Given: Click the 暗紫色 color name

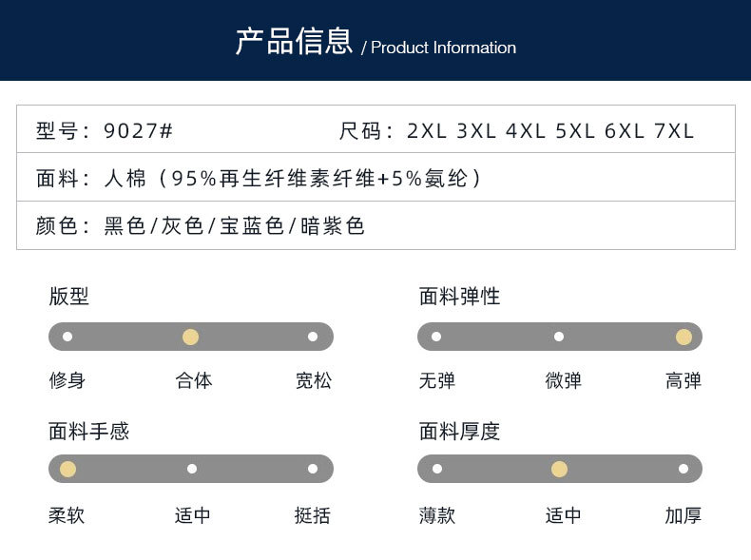Looking at the screenshot, I should pos(333,226).
